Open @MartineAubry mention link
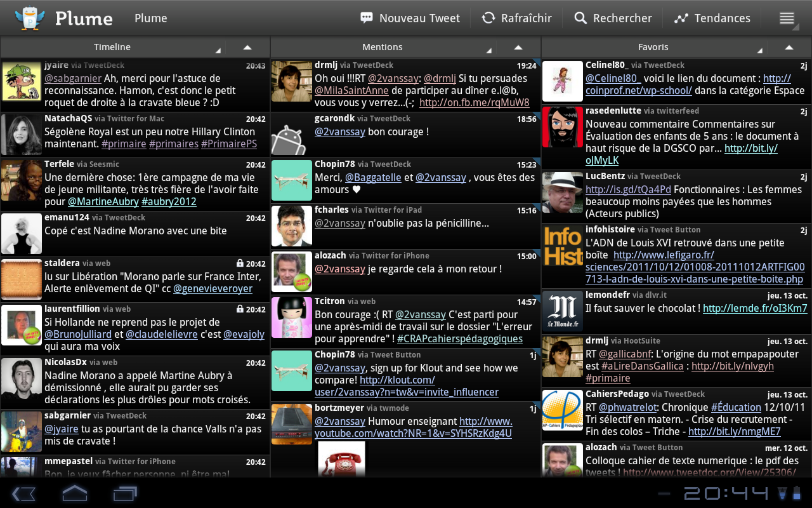This screenshot has height=508, width=812. pos(103,202)
